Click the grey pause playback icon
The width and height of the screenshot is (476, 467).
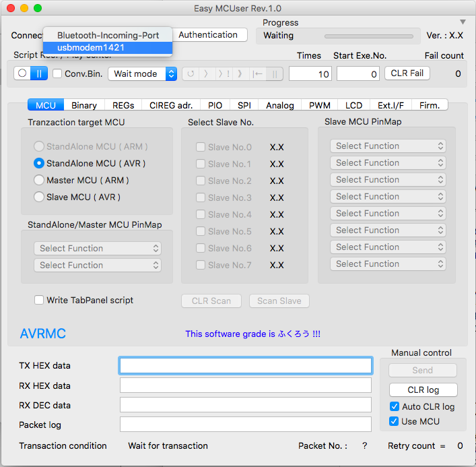tap(275, 74)
